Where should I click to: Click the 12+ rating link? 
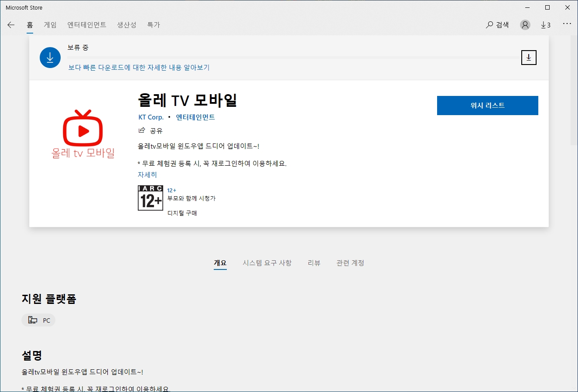(x=172, y=191)
